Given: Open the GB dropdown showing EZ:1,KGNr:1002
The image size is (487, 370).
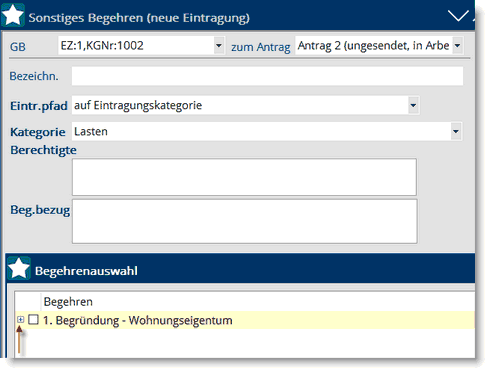Looking at the screenshot, I should point(219,45).
